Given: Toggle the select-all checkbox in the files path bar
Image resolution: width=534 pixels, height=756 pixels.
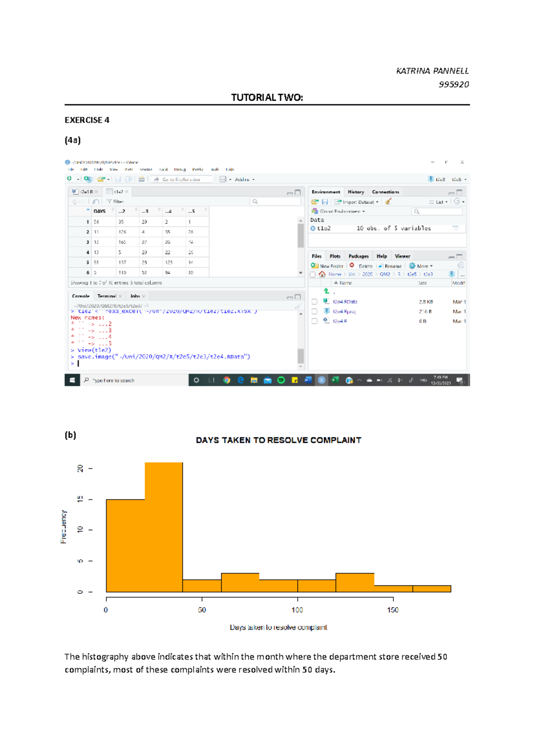Looking at the screenshot, I should tap(313, 274).
